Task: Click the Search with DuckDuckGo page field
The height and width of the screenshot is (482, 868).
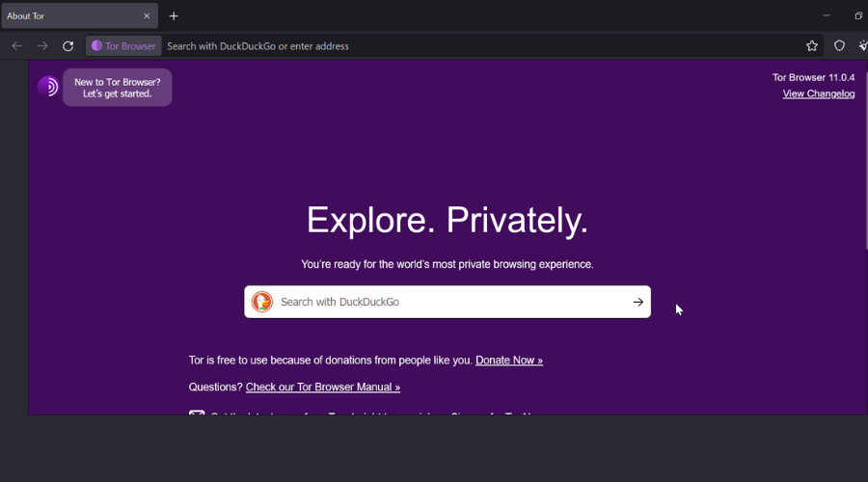Action: 448,302
